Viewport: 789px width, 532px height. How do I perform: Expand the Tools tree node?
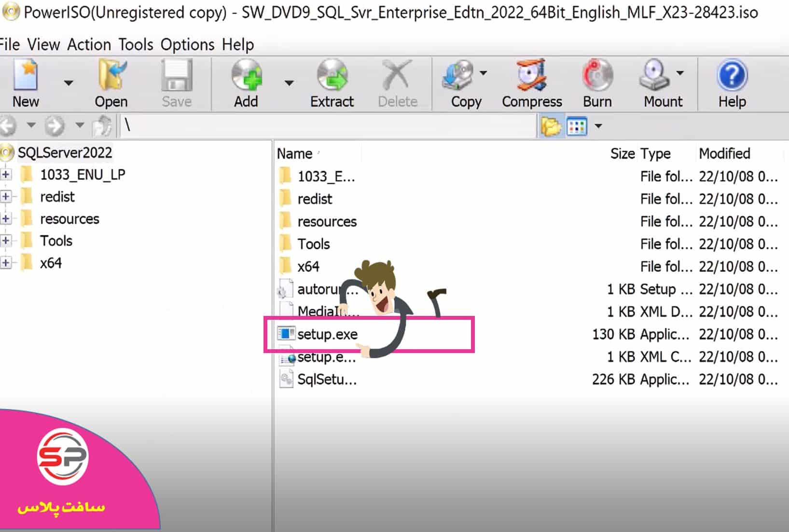pos(6,241)
